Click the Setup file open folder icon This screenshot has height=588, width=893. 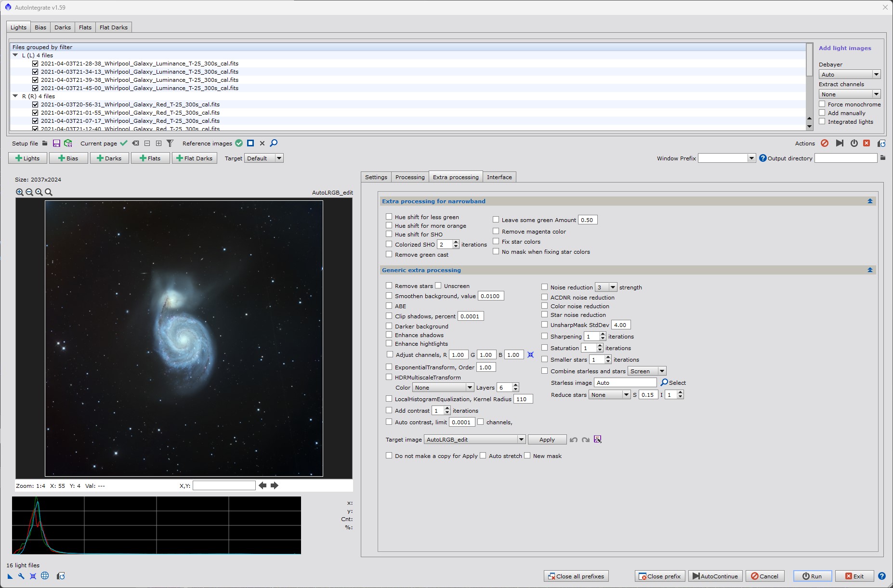45,143
